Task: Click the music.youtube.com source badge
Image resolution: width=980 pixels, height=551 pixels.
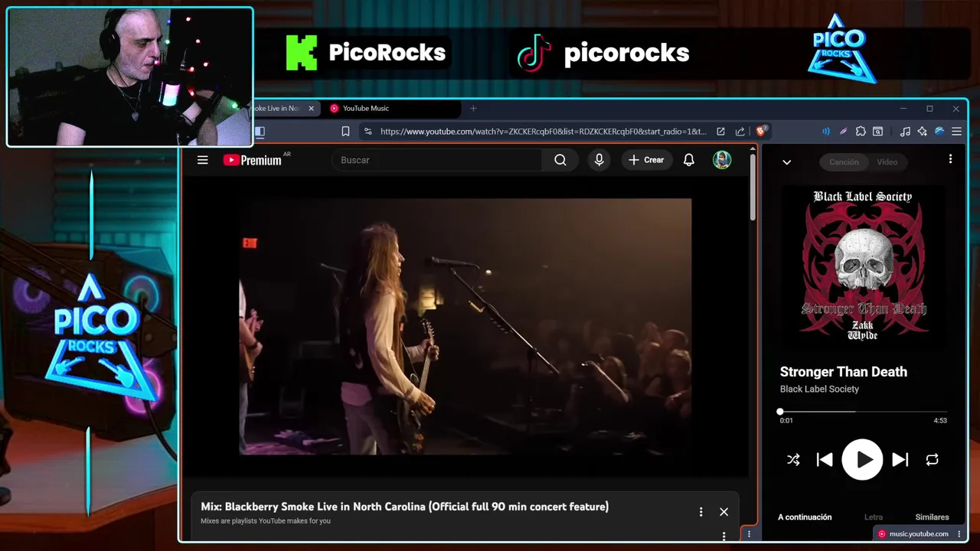Action: [x=913, y=534]
